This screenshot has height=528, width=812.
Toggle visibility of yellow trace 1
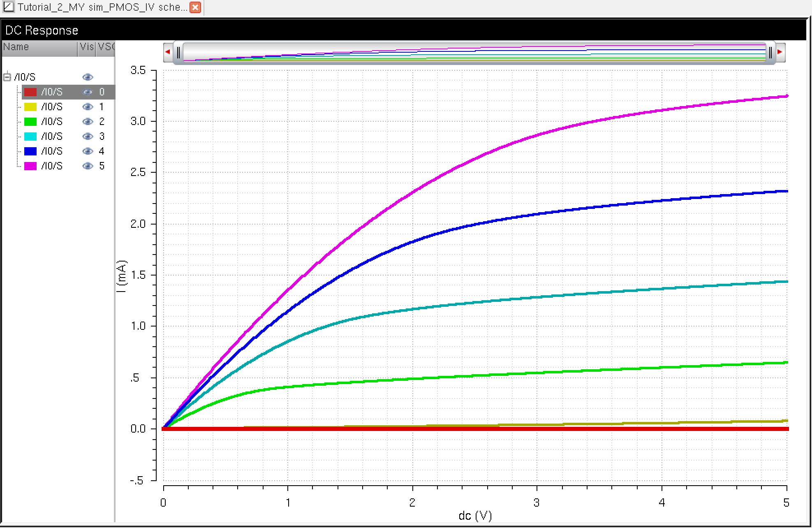[x=88, y=107]
